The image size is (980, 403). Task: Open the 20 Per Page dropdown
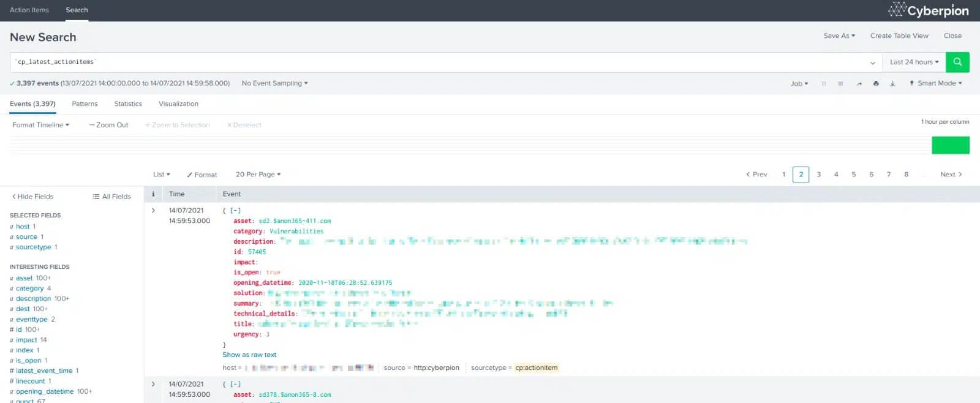pyautogui.click(x=258, y=175)
